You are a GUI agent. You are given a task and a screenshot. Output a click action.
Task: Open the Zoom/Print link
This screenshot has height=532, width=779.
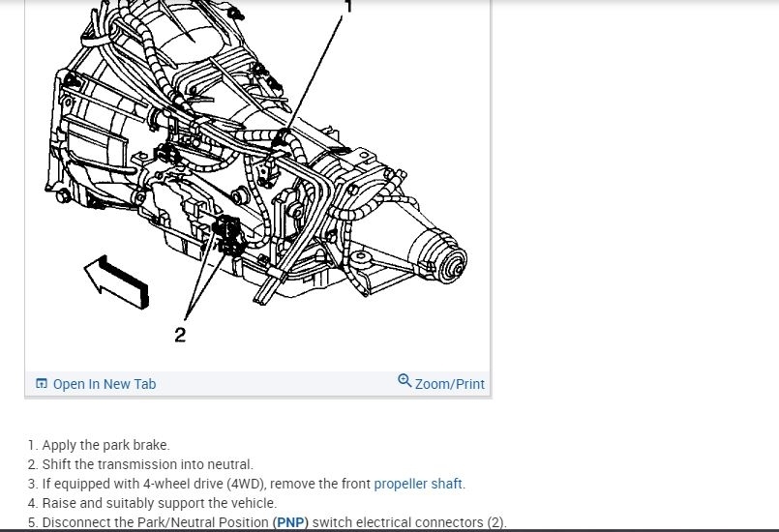click(450, 384)
